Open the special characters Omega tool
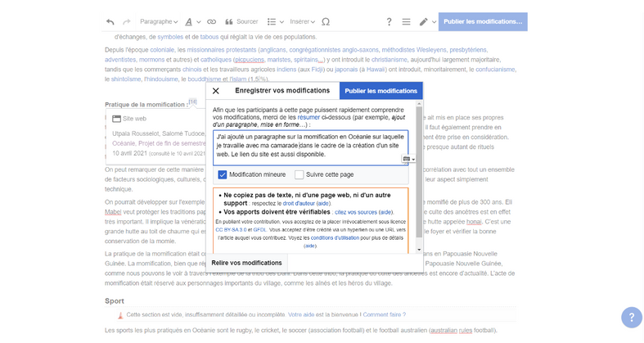 point(326,22)
